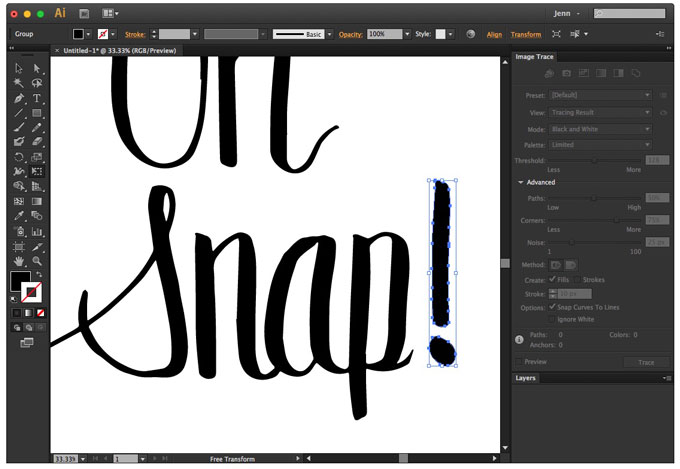Enable the Strokes checkbox
Screen dimensions: 680x469
pos(578,279)
